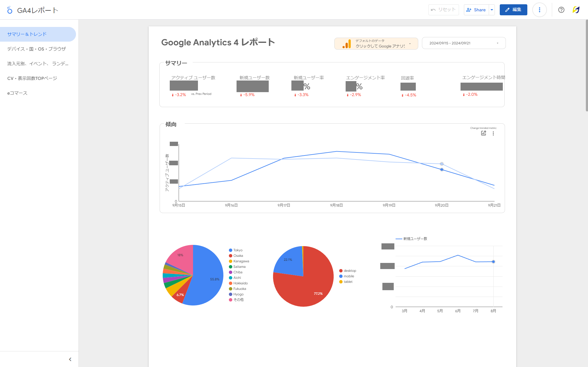The image size is (588, 367).
Task: Click the リセット reset button
Action: [x=443, y=10]
